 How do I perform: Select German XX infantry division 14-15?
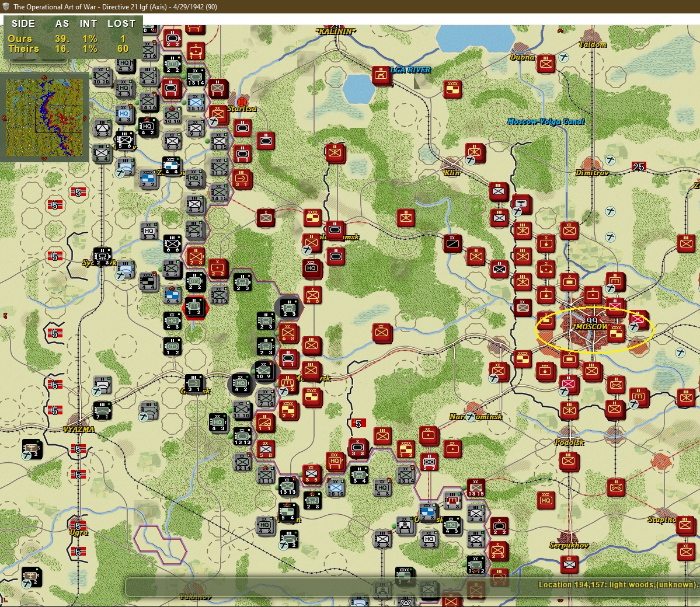(x=219, y=193)
